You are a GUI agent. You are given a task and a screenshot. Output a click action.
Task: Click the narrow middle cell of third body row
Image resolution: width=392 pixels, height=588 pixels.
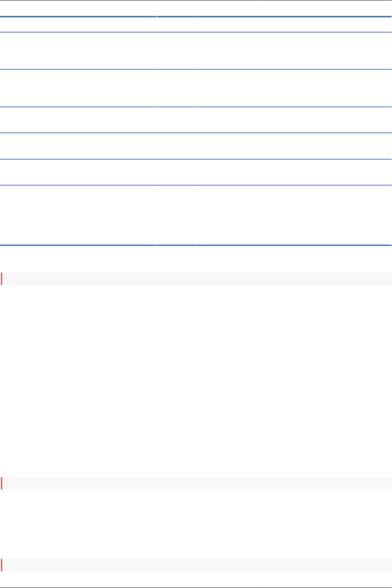pos(176,120)
